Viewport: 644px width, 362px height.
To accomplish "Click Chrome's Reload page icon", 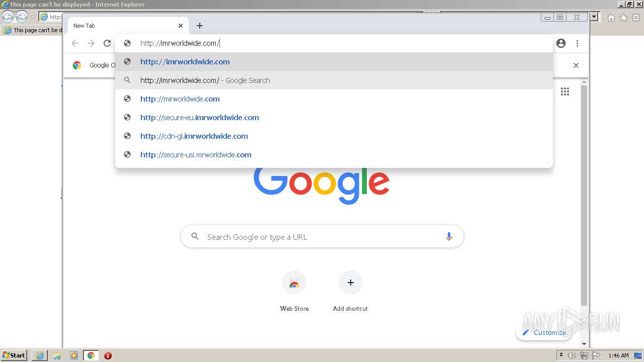I will tap(107, 43).
